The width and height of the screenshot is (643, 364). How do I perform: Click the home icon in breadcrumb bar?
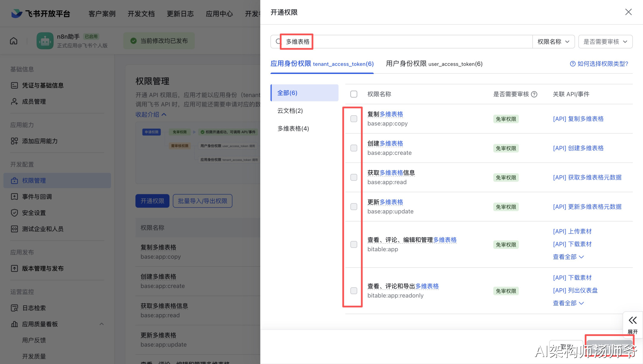(x=14, y=41)
